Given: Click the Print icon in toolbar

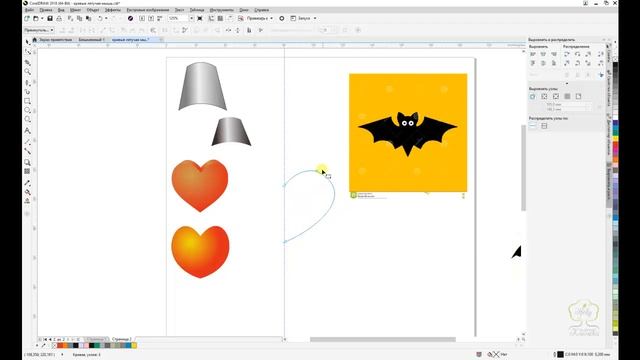Looking at the screenshot, I should [59, 18].
